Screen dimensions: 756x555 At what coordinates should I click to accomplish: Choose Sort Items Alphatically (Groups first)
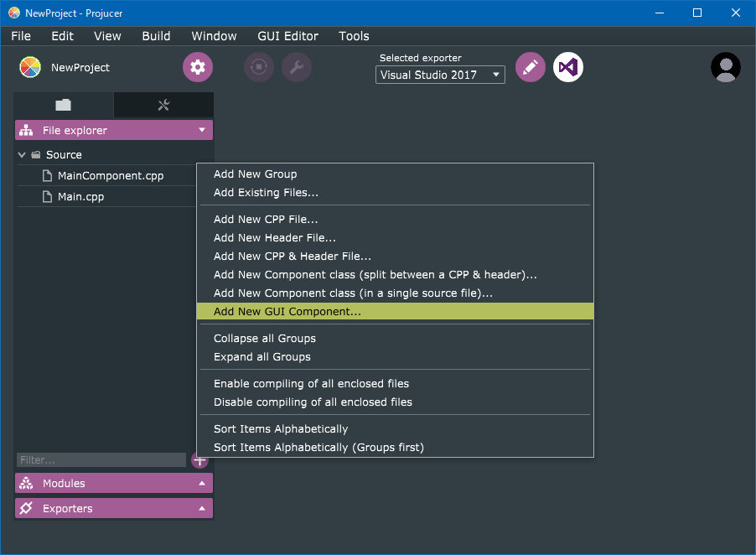coord(318,447)
